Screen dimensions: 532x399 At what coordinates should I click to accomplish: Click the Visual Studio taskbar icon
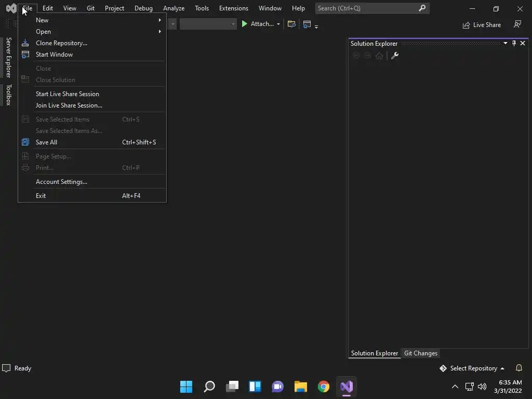tap(347, 387)
